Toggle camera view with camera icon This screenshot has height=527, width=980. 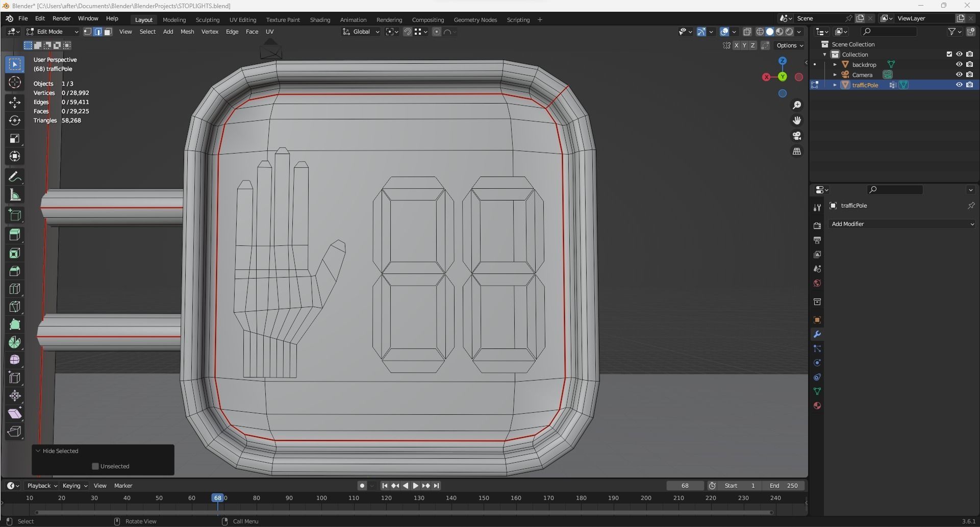797,136
